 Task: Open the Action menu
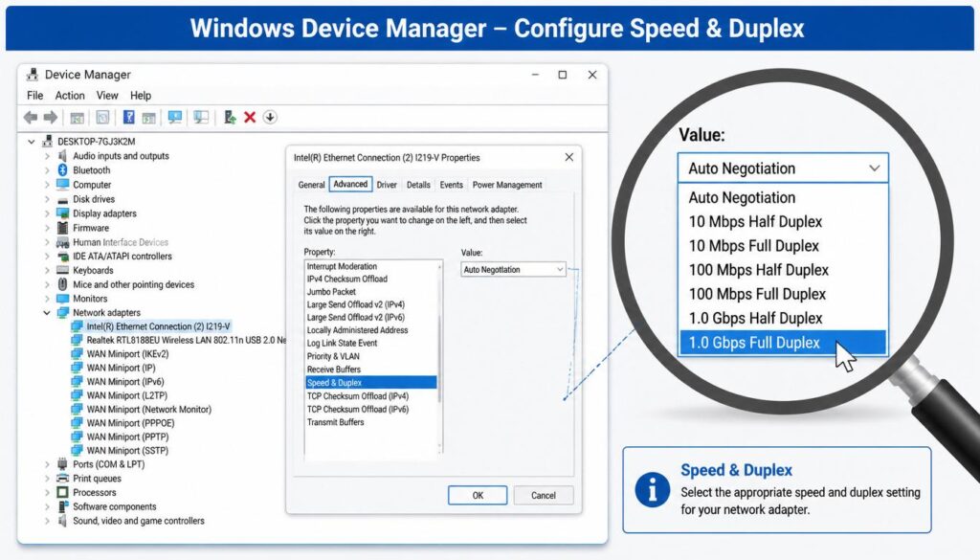69,96
